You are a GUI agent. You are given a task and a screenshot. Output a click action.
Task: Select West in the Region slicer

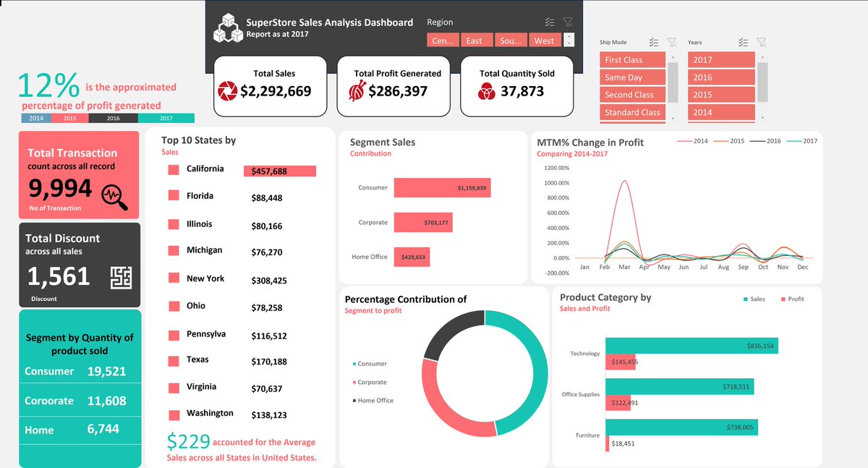click(545, 40)
